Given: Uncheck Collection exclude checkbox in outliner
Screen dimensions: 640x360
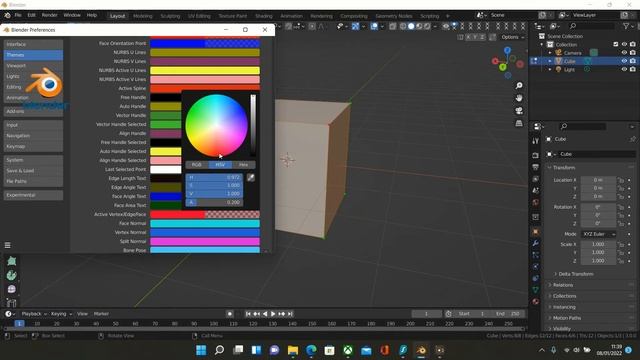Looking at the screenshot, I should [x=616, y=44].
